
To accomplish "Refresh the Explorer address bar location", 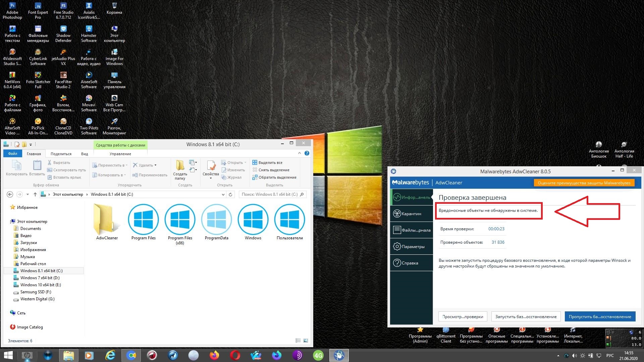I will [230, 194].
